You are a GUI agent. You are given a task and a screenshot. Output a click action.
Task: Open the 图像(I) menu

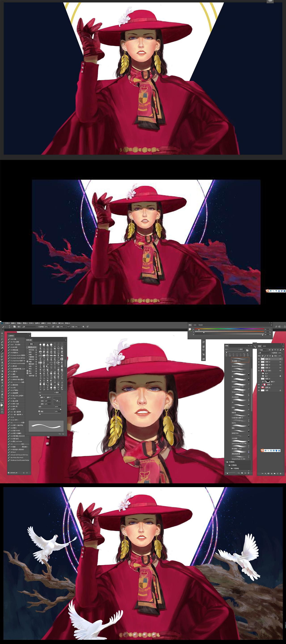tap(19, 323)
